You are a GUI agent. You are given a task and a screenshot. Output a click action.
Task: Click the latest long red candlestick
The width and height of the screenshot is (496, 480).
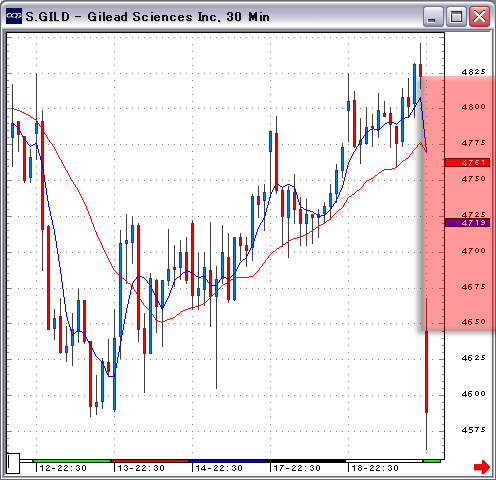tap(426, 372)
